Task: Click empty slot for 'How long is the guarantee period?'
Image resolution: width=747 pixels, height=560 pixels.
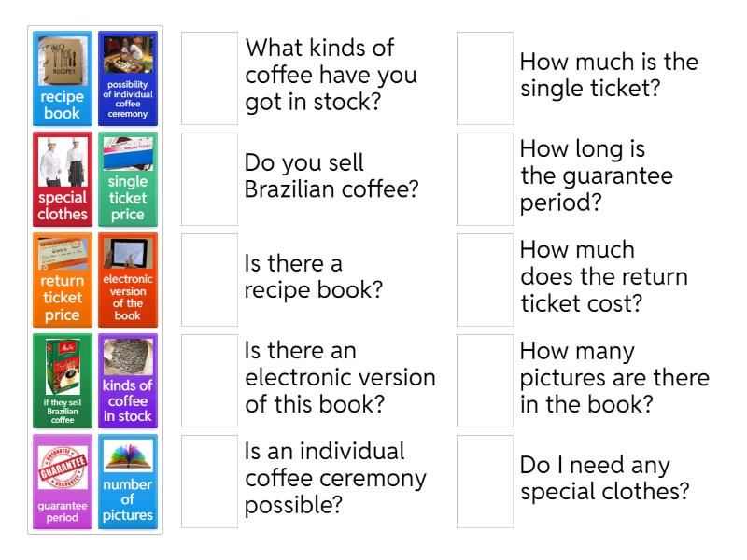Action: (x=485, y=179)
